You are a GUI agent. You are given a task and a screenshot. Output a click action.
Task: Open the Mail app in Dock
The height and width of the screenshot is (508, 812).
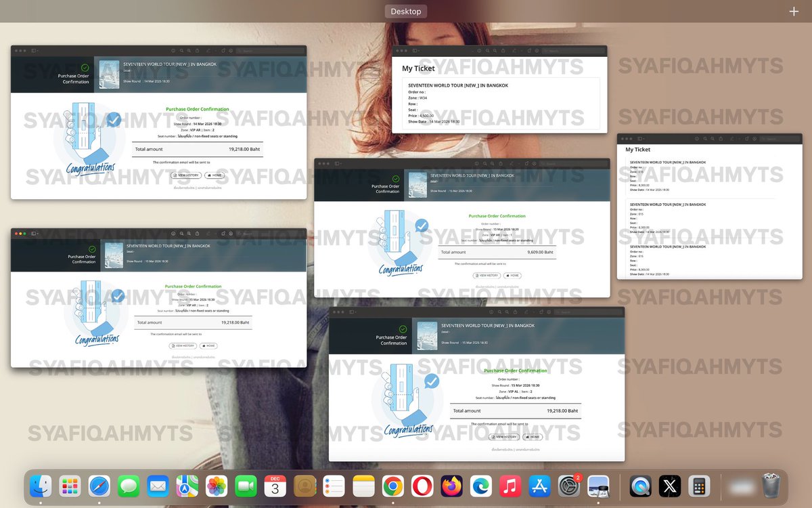[x=158, y=486]
